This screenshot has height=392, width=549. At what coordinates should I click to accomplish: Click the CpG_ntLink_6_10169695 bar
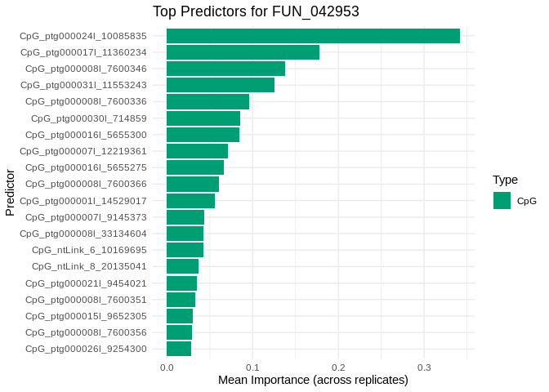click(185, 250)
